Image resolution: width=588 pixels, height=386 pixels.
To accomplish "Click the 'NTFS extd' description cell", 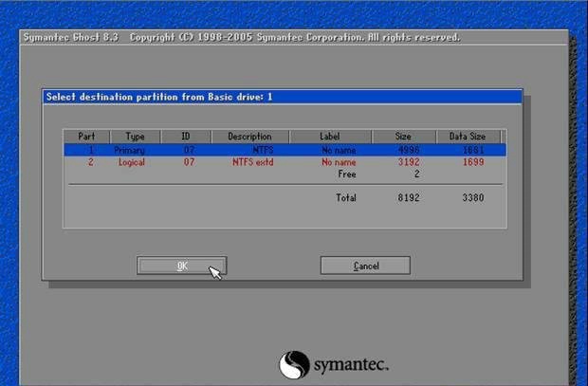I will (253, 162).
